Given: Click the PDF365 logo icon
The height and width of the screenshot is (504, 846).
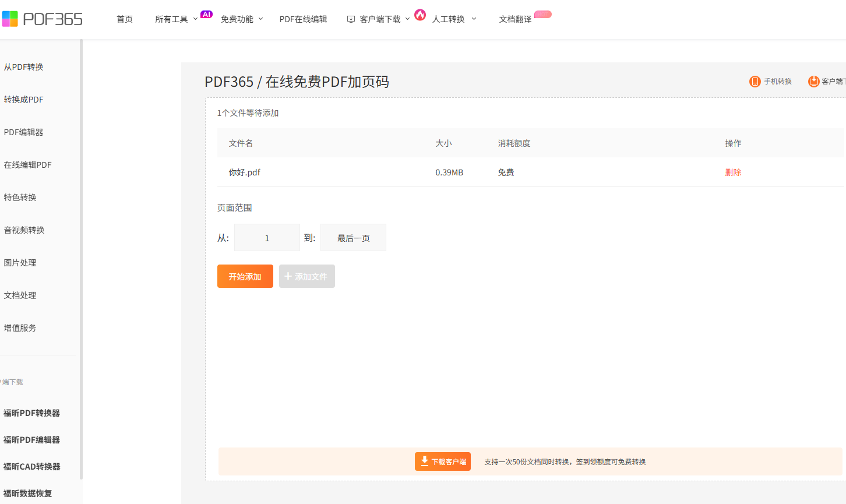Looking at the screenshot, I should 10,19.
